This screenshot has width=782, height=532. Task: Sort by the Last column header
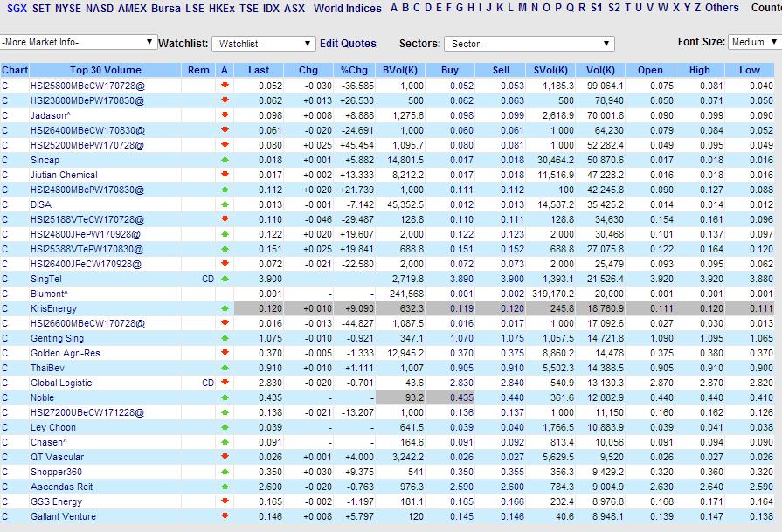click(259, 70)
